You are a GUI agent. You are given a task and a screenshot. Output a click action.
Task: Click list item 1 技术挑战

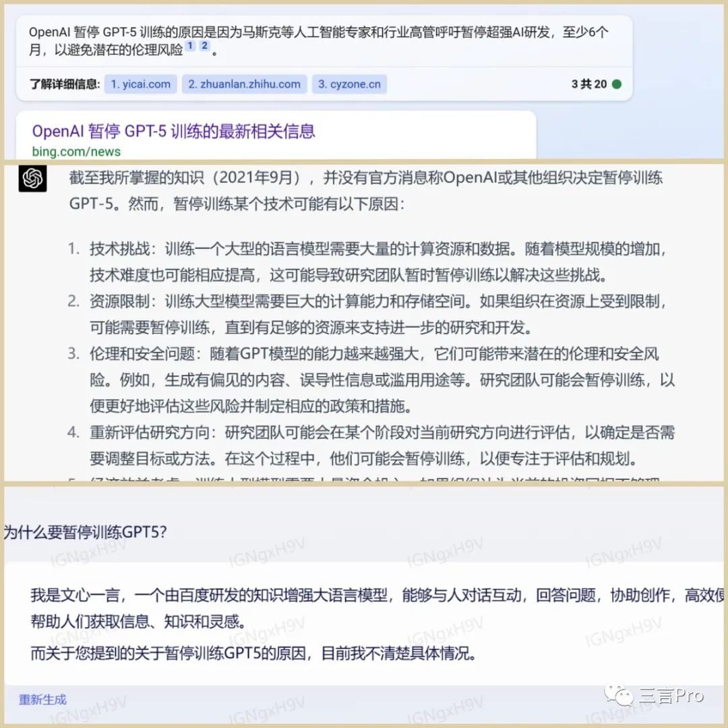[x=368, y=262]
